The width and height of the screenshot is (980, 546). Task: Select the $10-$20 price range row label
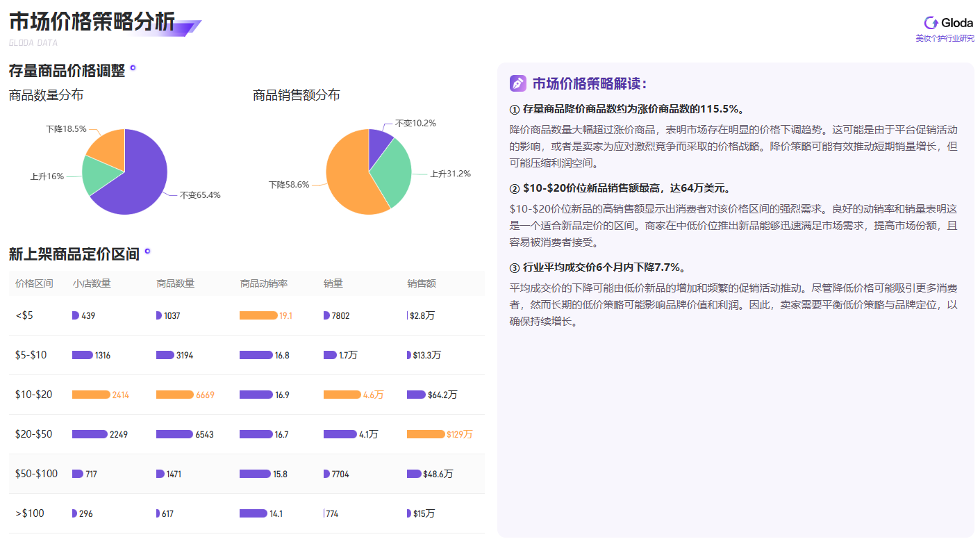pos(33,395)
